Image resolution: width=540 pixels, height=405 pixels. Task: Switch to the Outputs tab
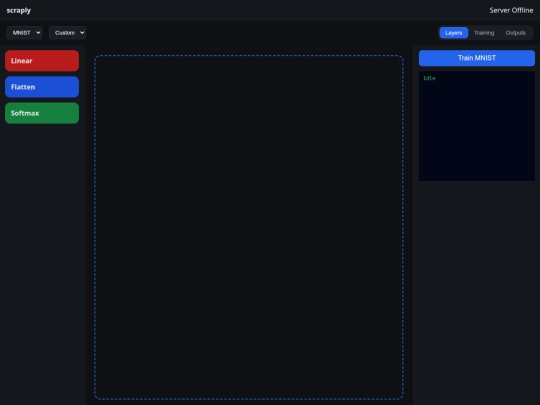(516, 33)
